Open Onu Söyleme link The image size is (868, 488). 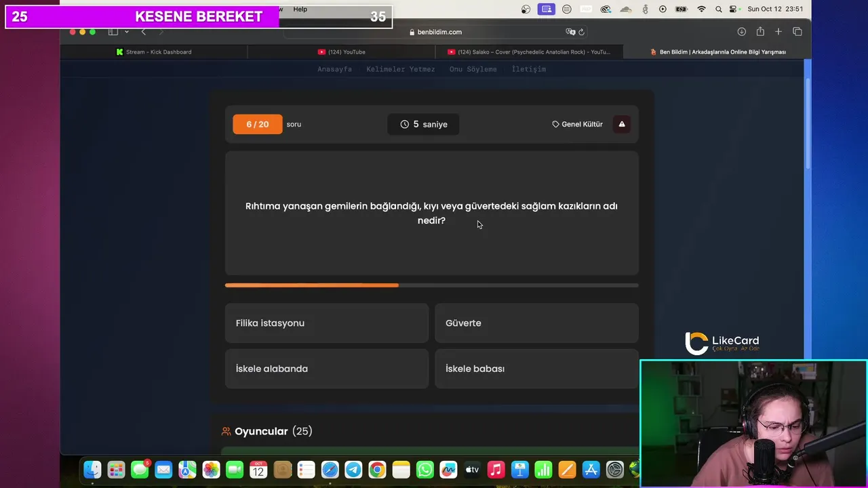click(473, 69)
